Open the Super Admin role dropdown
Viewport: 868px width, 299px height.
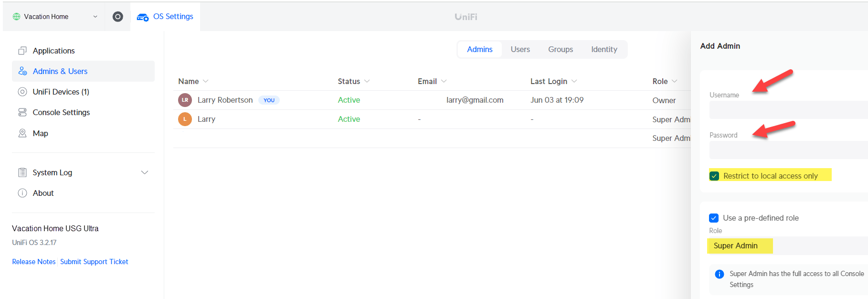pyautogui.click(x=787, y=246)
